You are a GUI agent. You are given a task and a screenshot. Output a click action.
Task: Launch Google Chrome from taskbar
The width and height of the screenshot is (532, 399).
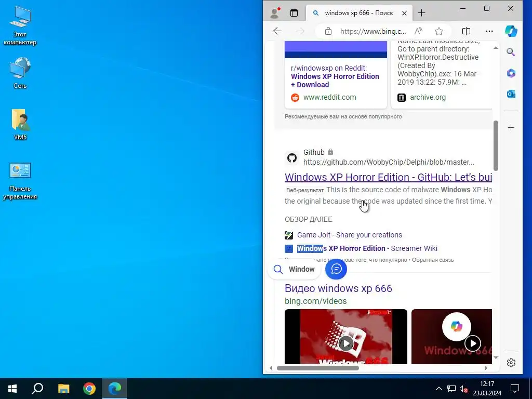[89, 389]
